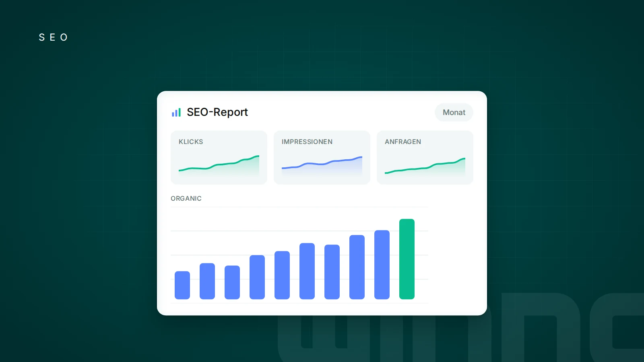The height and width of the screenshot is (362, 644).
Task: Click the bar chart icon beside SEO-Report
Action: (x=176, y=112)
